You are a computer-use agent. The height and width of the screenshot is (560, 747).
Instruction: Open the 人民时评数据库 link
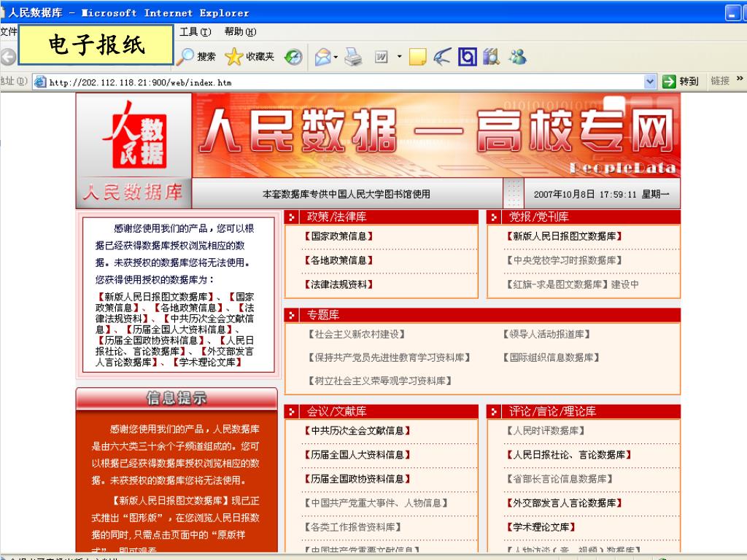click(546, 431)
